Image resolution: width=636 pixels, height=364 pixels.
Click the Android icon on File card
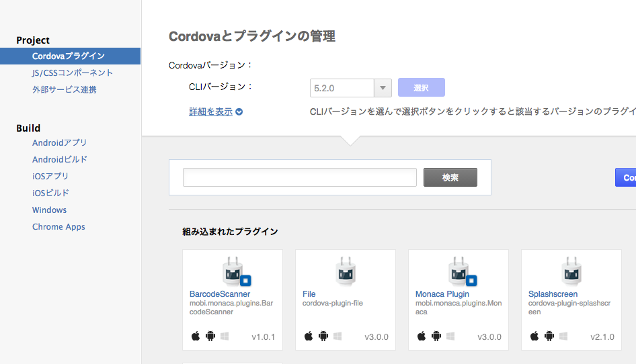(323, 336)
